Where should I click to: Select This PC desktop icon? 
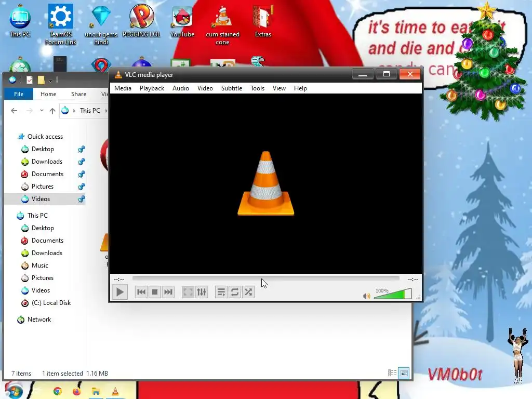pyautogui.click(x=20, y=20)
